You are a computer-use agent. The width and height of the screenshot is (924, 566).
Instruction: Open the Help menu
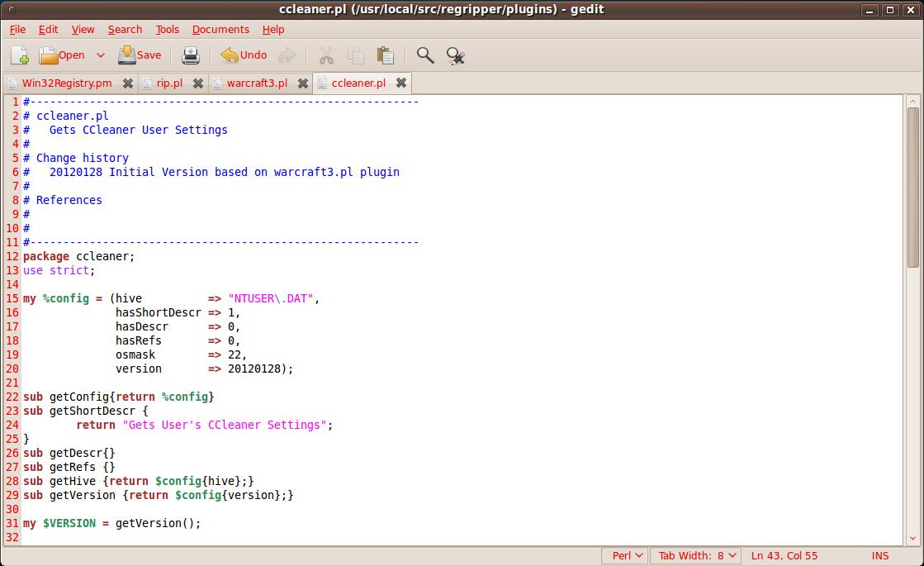pyautogui.click(x=273, y=30)
